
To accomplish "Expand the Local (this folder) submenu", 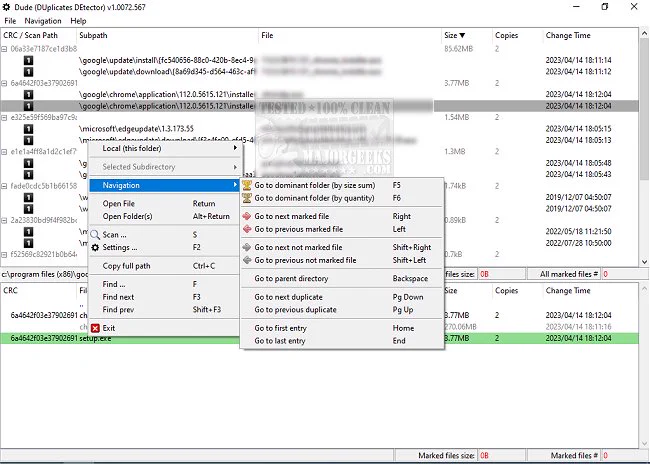I will (164, 148).
